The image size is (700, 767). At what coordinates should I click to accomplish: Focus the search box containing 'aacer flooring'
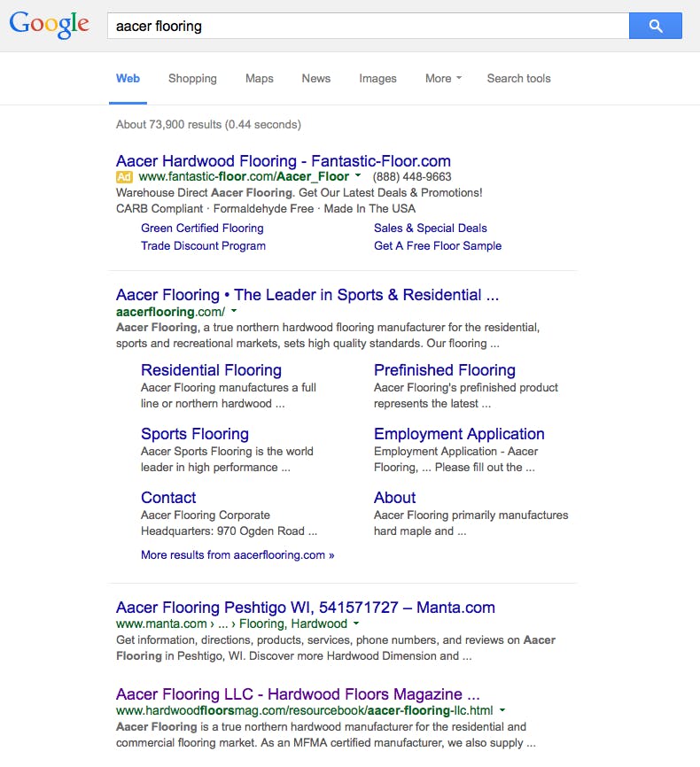click(x=368, y=26)
